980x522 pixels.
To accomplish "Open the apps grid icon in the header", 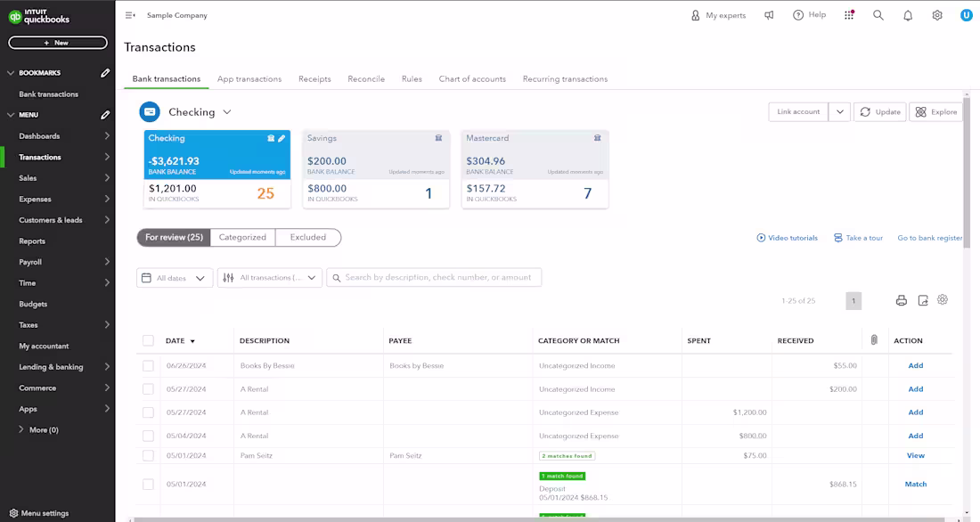I will (x=848, y=15).
